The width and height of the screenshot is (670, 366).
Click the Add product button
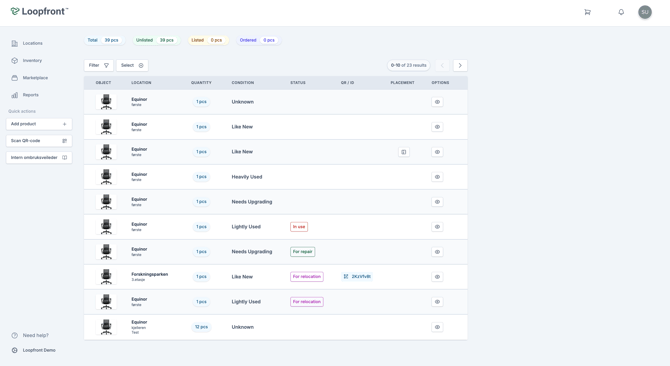(x=39, y=124)
